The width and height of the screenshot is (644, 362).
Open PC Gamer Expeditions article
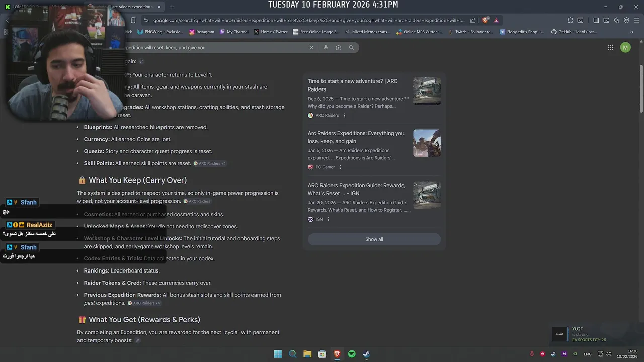(356, 137)
